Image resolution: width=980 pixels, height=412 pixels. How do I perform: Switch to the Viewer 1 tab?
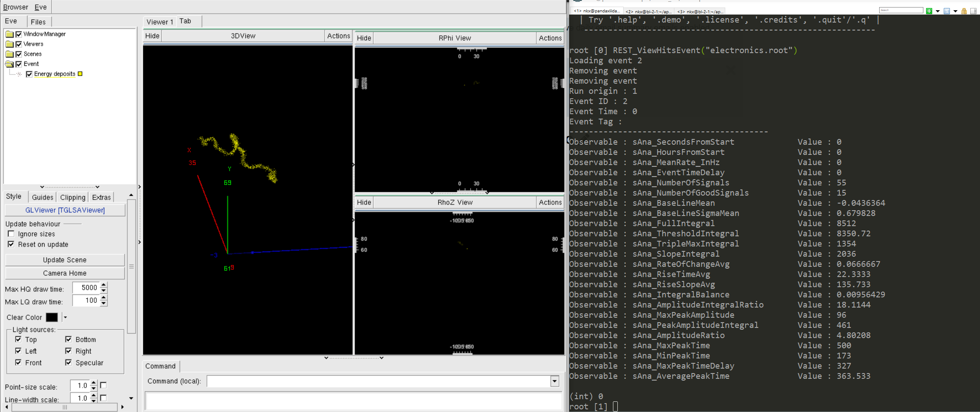pyautogui.click(x=160, y=22)
